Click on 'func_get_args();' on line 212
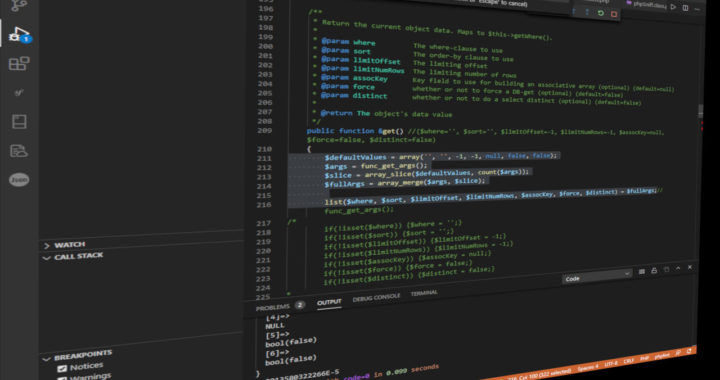 pyautogui.click(x=394, y=165)
